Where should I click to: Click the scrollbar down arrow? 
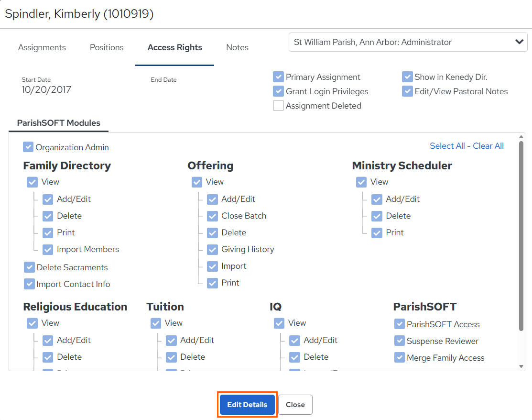click(521, 366)
